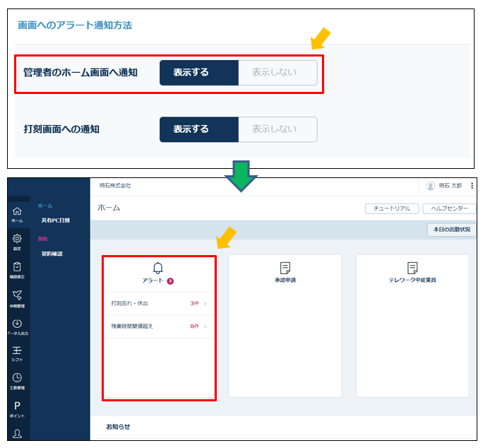Set punch screen notification to 表示しない
Viewport: 483px width, 448px height.
278,129
